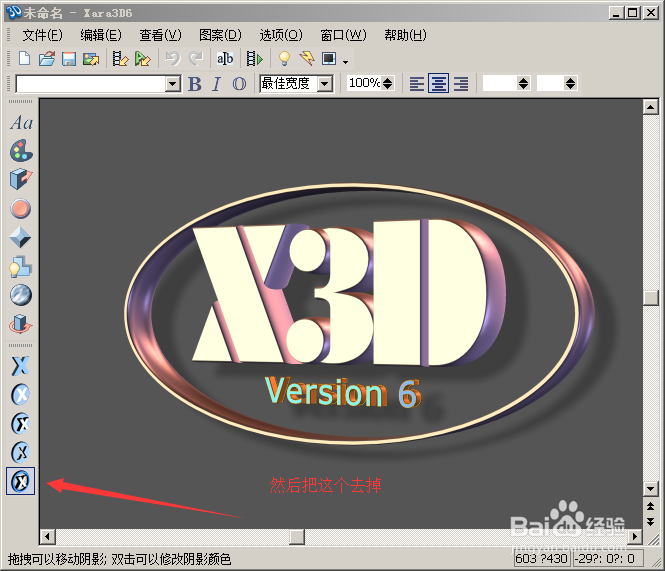The height and width of the screenshot is (571, 665).
Task: Click the export image icon
Action: pos(91,59)
